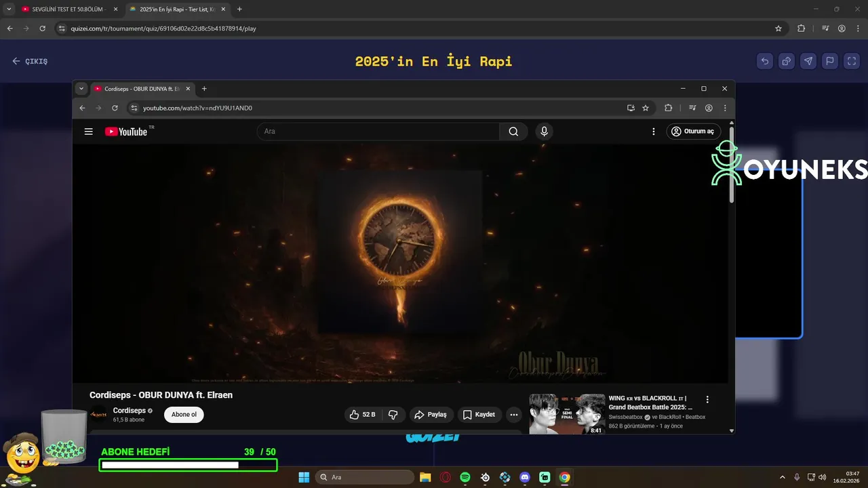Open the Windows Start menu

(304, 477)
